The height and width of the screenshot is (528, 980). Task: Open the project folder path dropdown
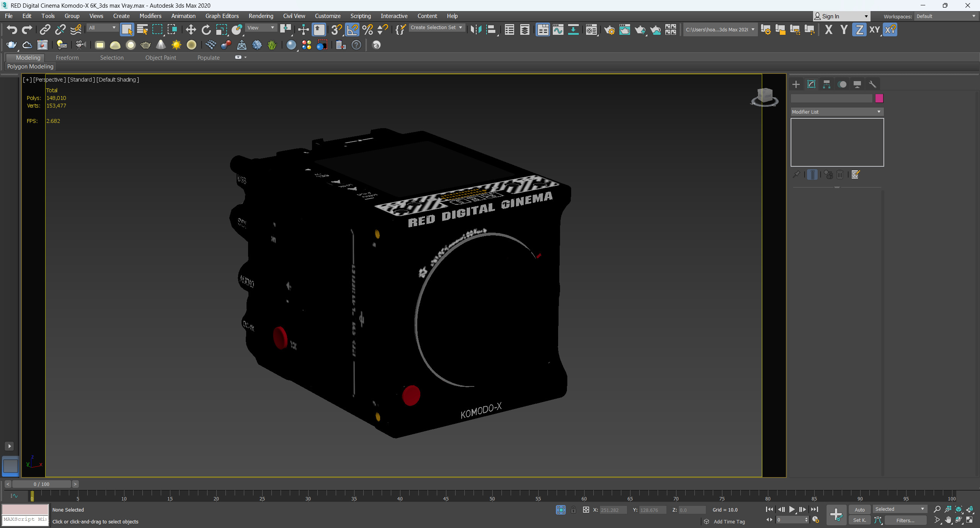(720, 29)
